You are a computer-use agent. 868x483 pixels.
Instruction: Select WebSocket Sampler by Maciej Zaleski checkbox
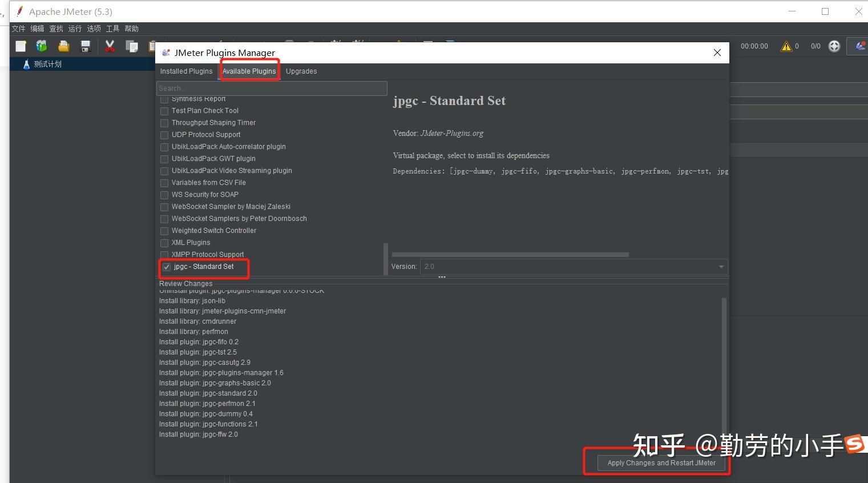164,207
